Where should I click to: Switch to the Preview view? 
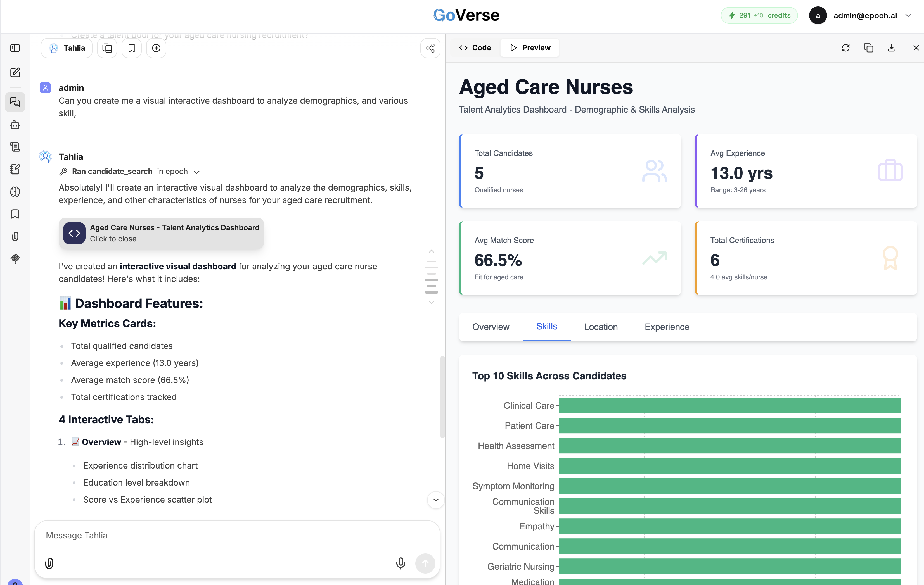pos(530,47)
